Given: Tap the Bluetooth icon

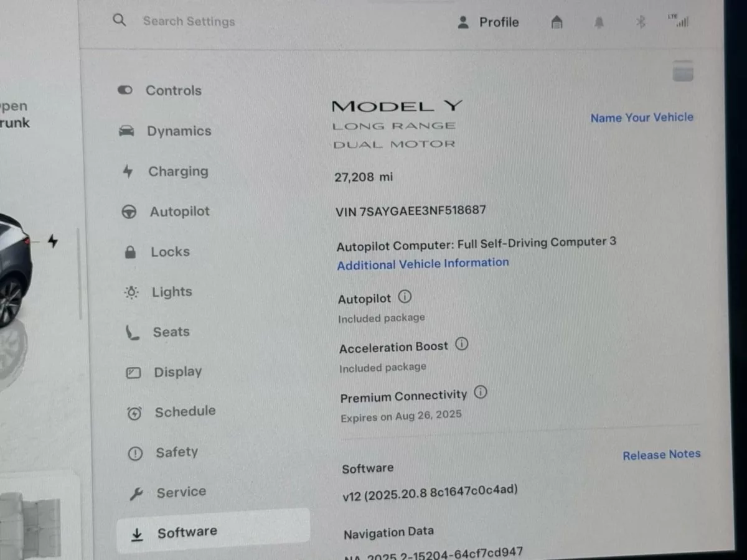Looking at the screenshot, I should pos(641,22).
